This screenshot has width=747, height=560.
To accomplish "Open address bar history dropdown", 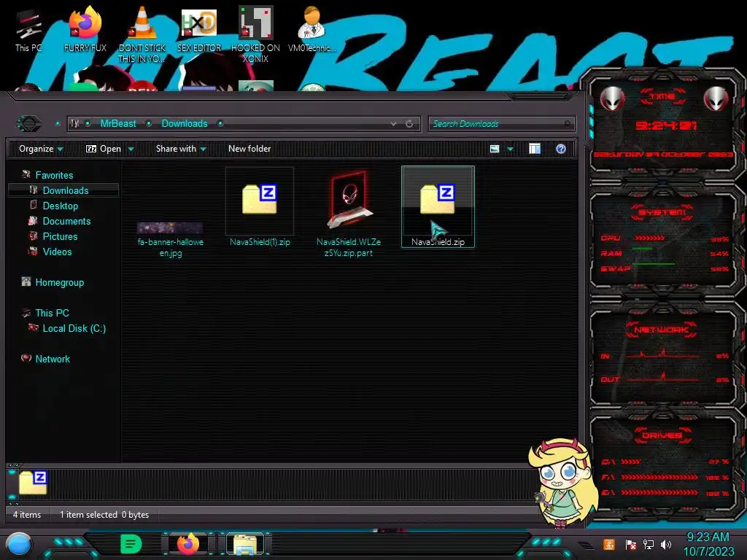I will click(x=393, y=124).
